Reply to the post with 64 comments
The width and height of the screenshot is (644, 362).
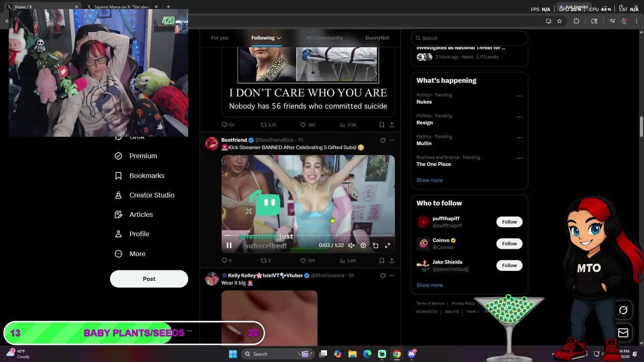228,125
